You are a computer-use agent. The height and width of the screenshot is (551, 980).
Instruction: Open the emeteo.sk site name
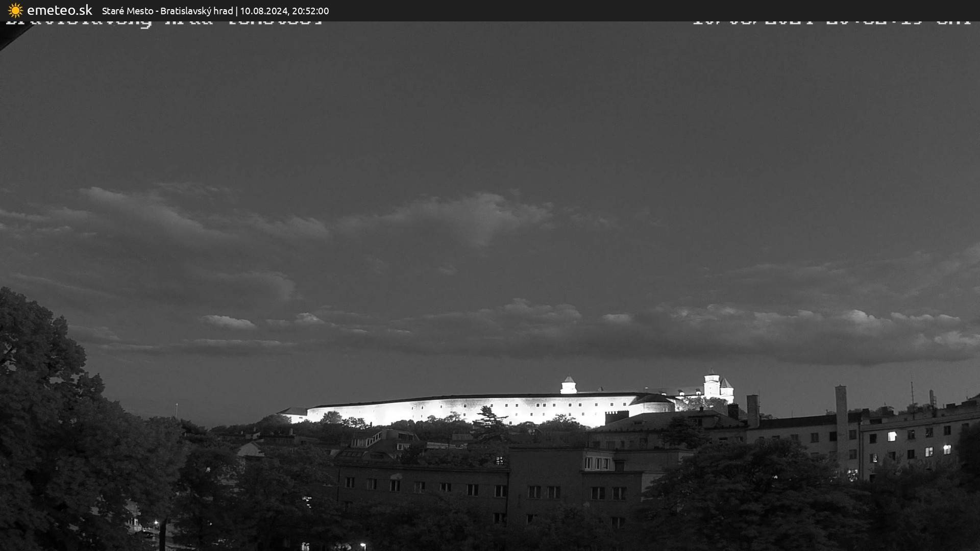tap(59, 10)
